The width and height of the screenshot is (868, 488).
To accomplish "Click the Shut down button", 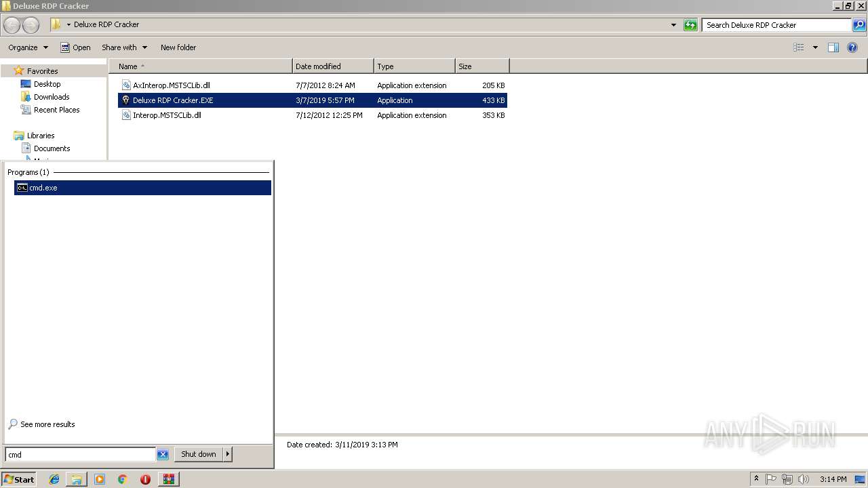I will coord(199,454).
